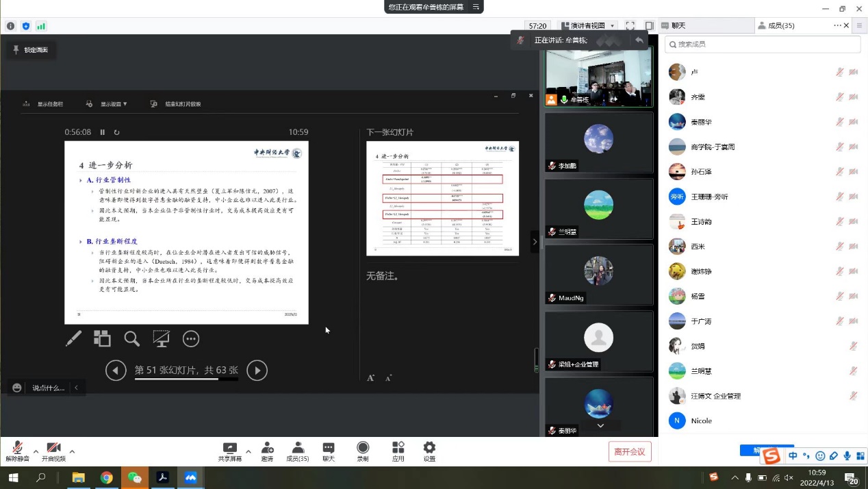Open meeting Settings gear icon
The image size is (868, 489).
pos(429,448)
